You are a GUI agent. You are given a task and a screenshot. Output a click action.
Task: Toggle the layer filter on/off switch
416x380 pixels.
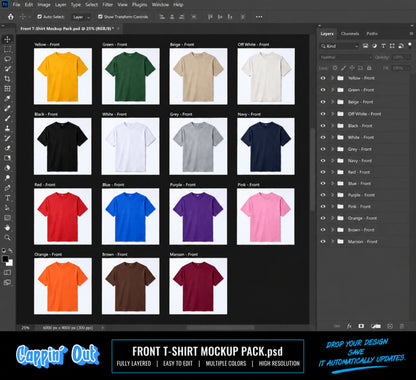click(410, 45)
